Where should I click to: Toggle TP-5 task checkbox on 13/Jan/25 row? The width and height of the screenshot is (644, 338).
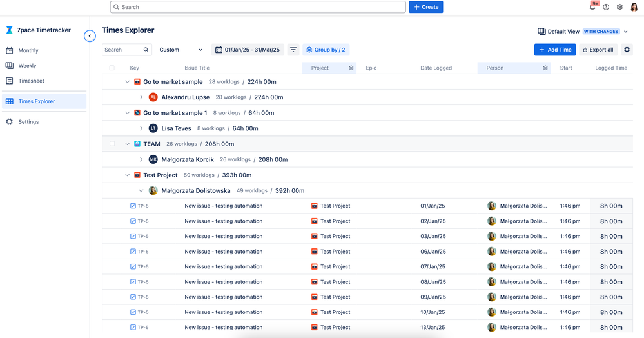[133, 327]
